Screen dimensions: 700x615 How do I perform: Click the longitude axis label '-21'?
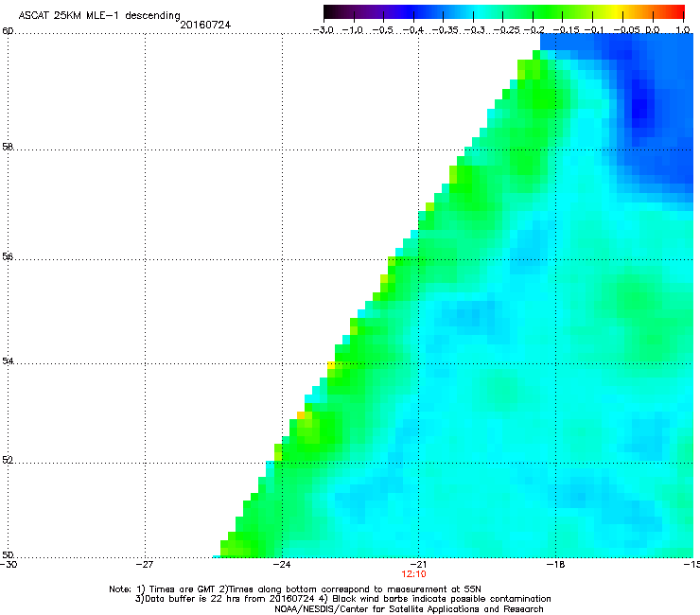coord(418,565)
